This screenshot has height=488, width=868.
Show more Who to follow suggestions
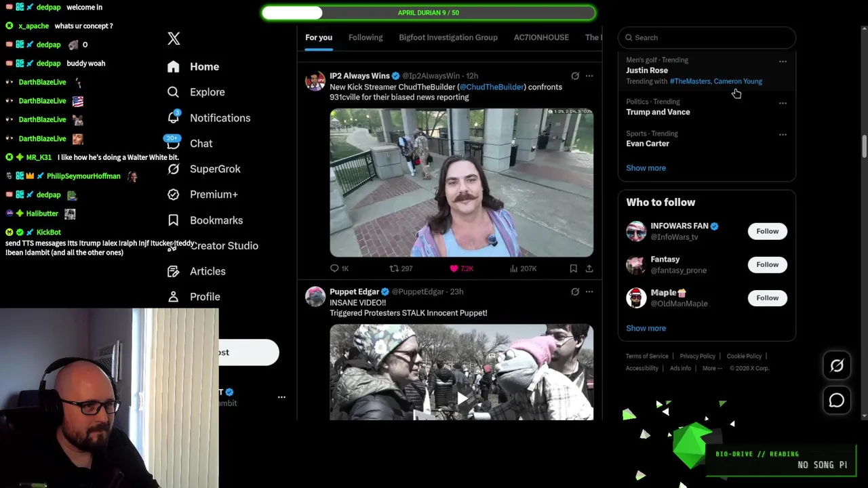point(646,328)
